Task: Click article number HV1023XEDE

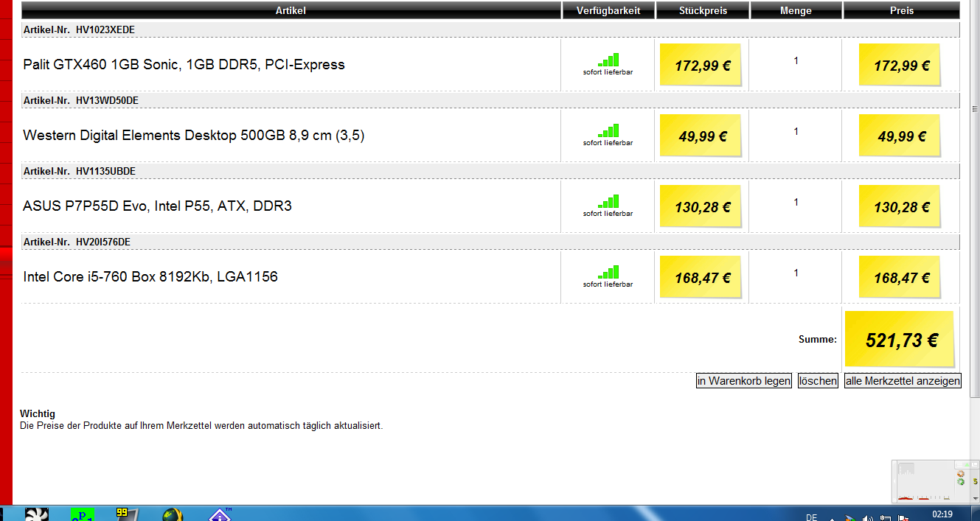Action: pyautogui.click(x=105, y=29)
